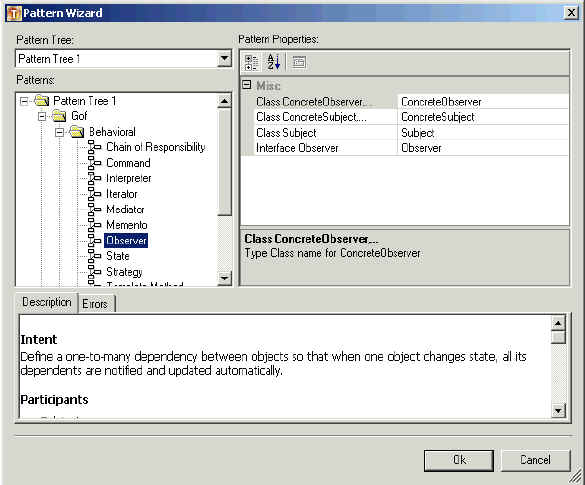This screenshot has width=585, height=485.
Task: Select the Mediator pattern
Action: [125, 209]
